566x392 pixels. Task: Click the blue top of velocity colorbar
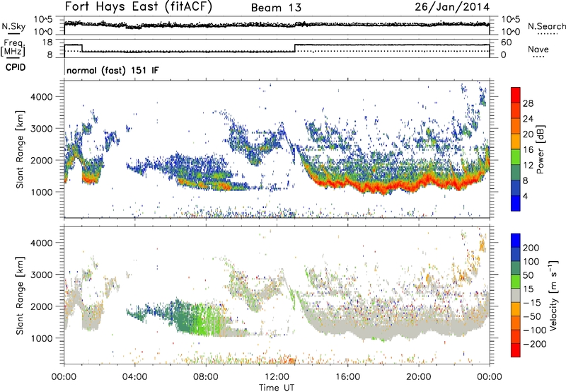(516, 241)
